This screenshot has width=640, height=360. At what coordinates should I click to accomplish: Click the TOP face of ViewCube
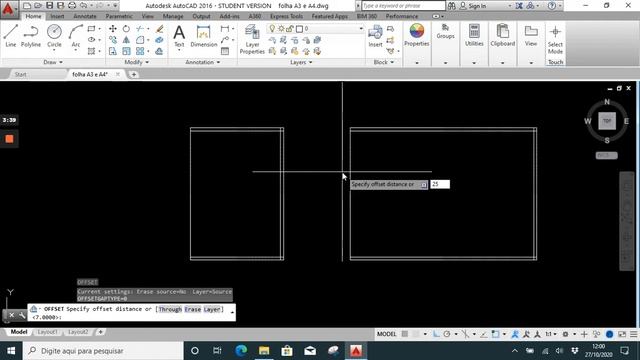pyautogui.click(x=607, y=121)
